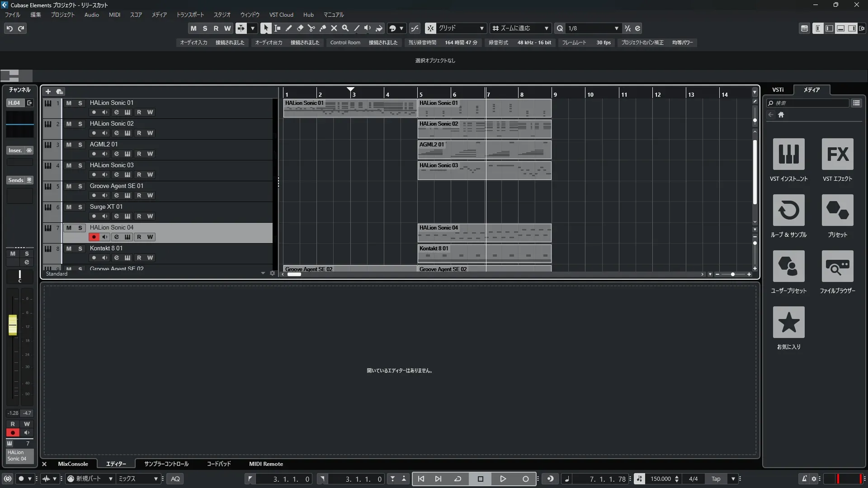Solo the Groove Agent SE 01 track

coord(80,186)
